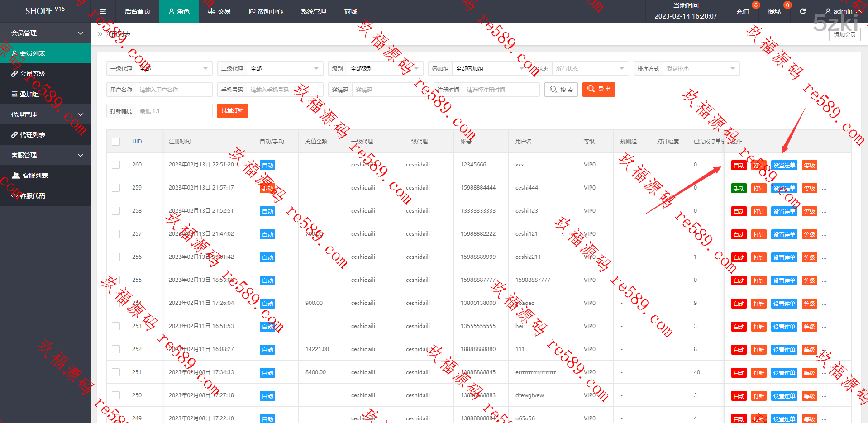Check the row checkbox for UID 260
This screenshot has height=423, width=868.
coord(116,165)
